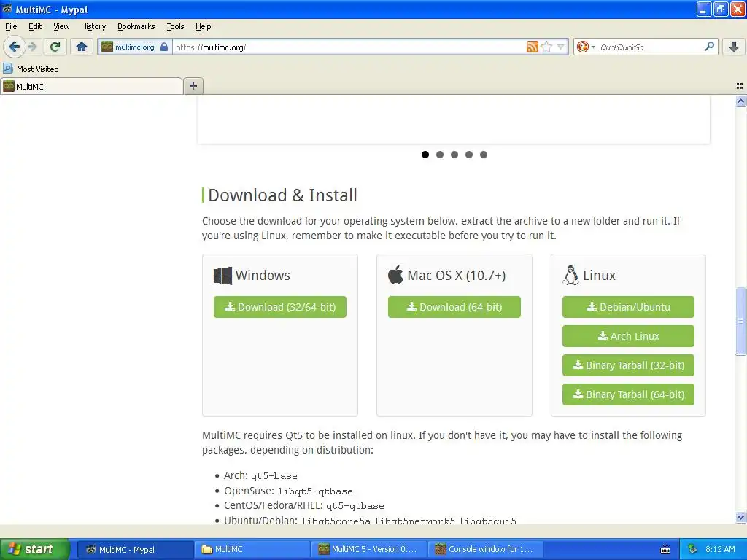Switch to MultiMC - Mypal taskbar item
747x560 pixels.
135,549
